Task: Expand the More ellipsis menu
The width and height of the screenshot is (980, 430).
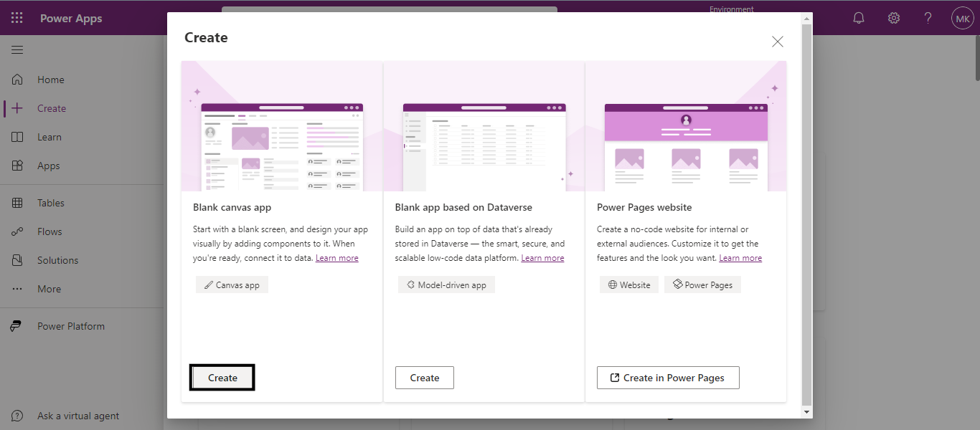Action: point(49,289)
